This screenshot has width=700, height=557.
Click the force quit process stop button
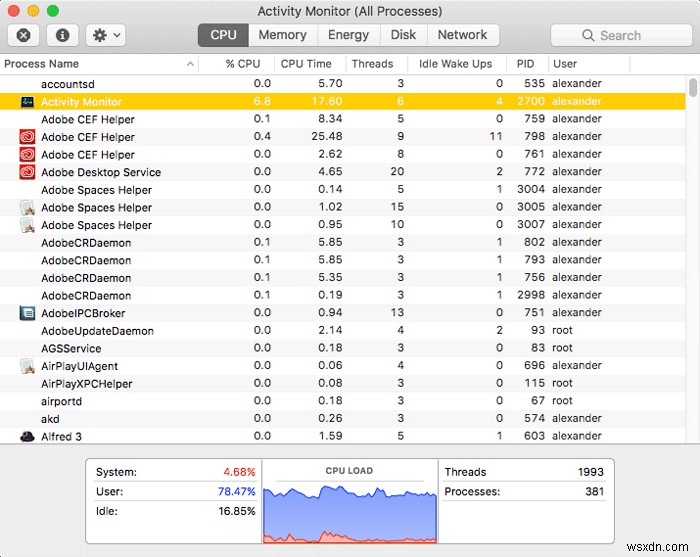[24, 35]
